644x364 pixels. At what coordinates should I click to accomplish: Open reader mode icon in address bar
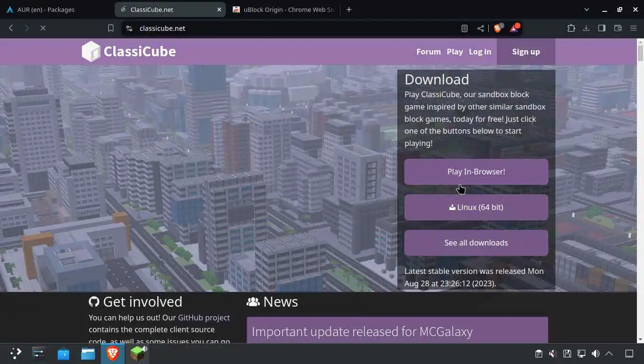[x=465, y=28]
